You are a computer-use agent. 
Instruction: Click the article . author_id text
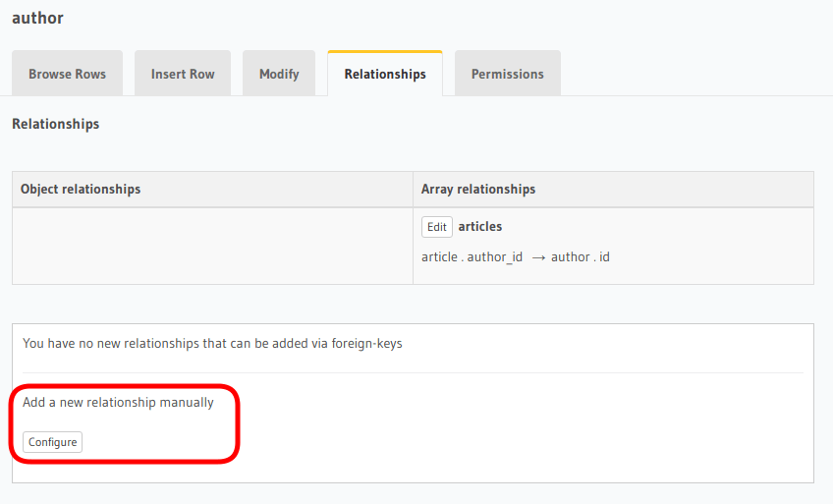coord(472,256)
